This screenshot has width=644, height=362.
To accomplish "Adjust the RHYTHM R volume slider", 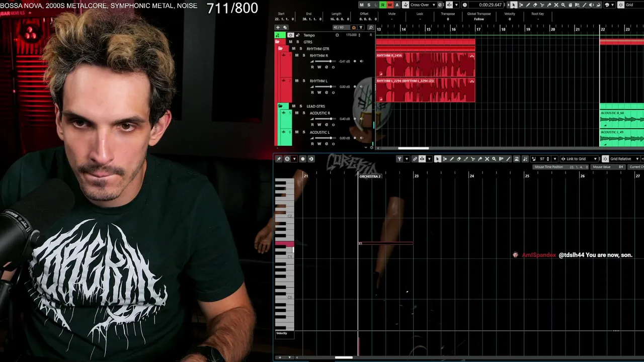I will coord(326,61).
